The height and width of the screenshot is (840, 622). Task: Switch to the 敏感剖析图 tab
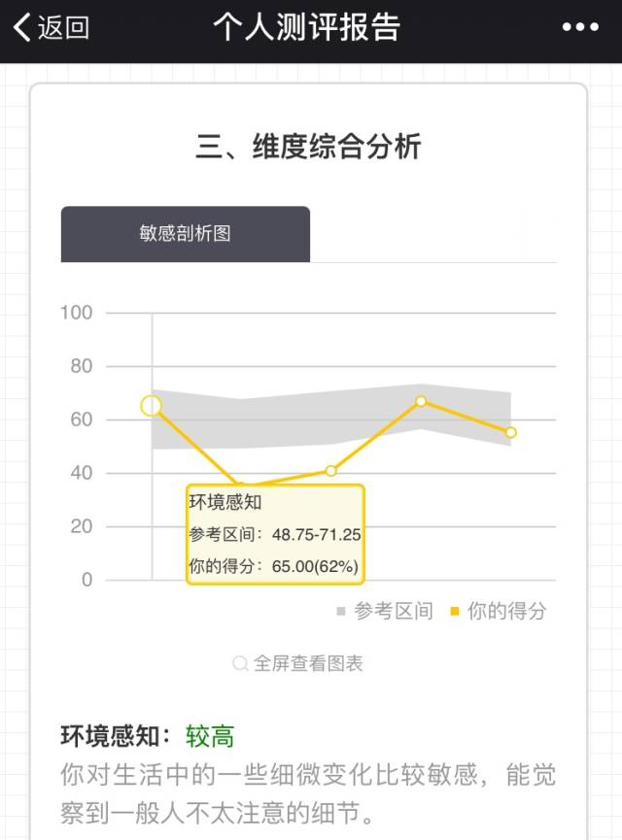[185, 234]
